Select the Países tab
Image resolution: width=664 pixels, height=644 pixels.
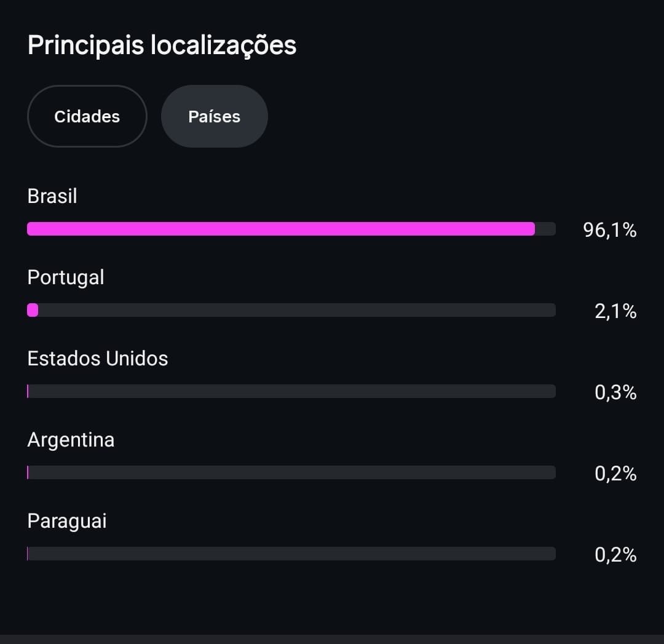click(x=215, y=116)
